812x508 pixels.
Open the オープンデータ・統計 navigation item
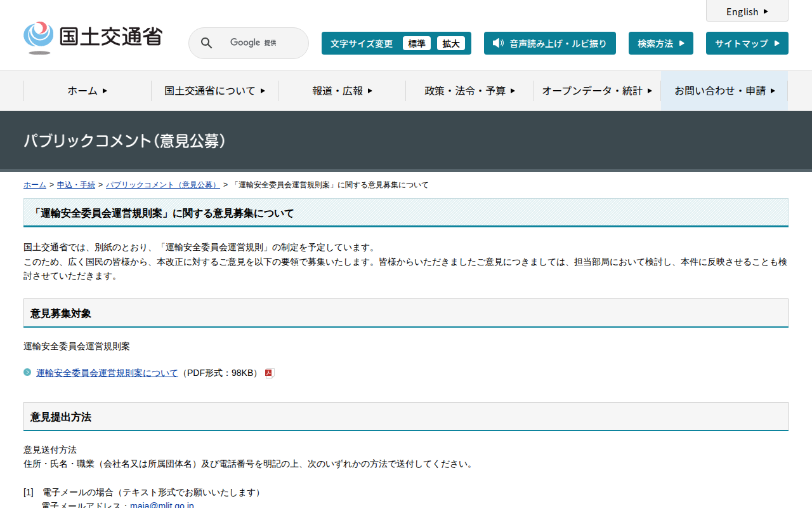point(597,91)
